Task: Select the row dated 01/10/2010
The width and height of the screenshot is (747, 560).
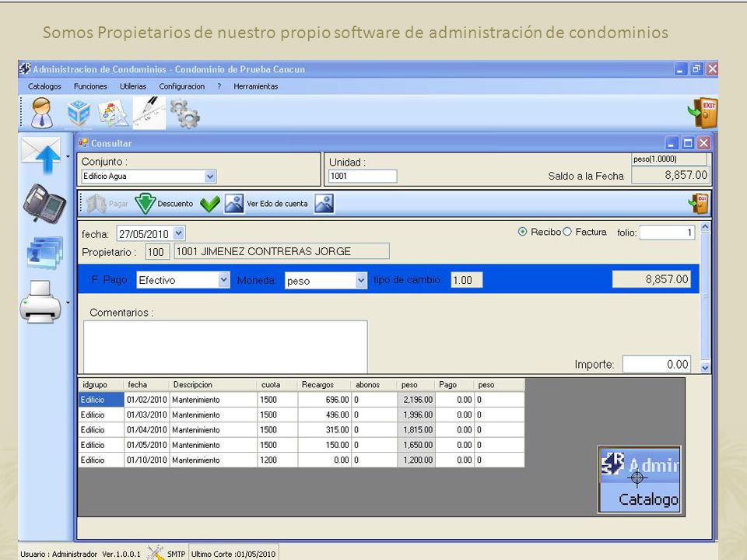Action: (301, 460)
